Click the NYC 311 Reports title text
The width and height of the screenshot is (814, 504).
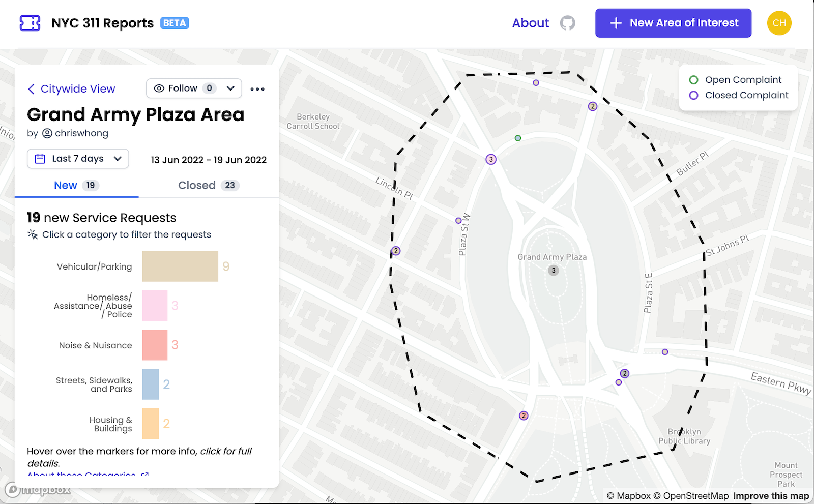(x=102, y=23)
